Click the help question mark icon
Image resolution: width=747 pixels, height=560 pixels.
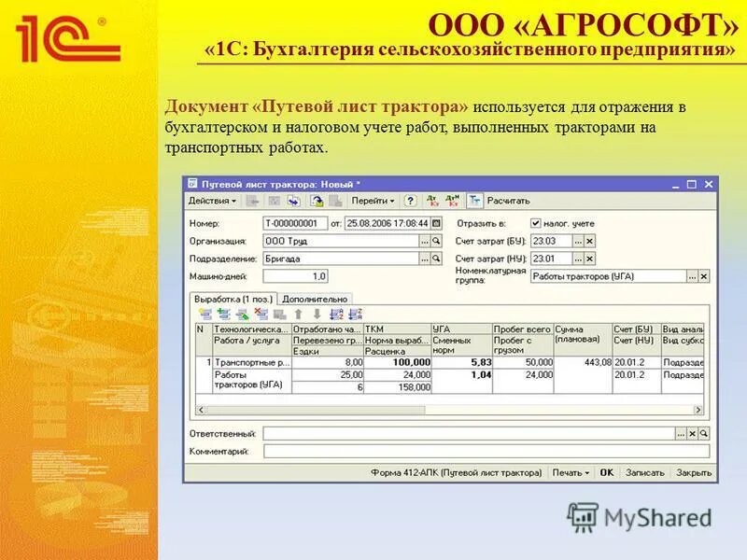pyautogui.click(x=411, y=201)
